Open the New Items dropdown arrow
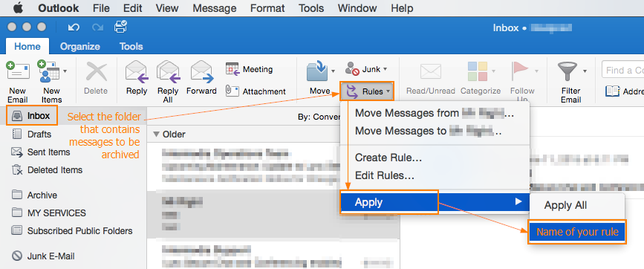This screenshot has width=644, height=269. tap(65, 71)
